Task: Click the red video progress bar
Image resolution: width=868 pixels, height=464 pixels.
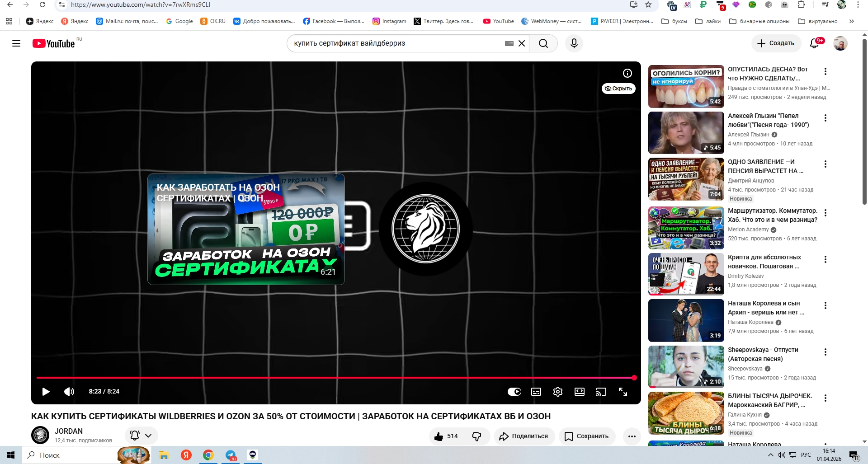Action: [335, 377]
